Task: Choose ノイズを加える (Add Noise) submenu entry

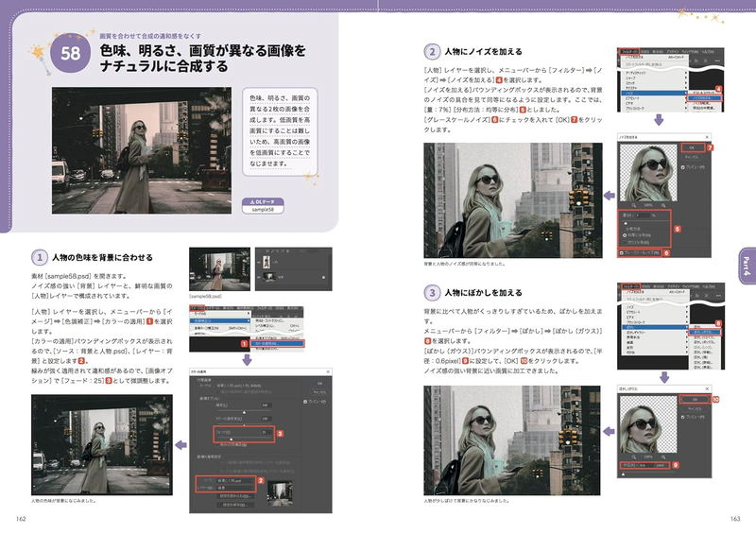Action: click(x=704, y=98)
